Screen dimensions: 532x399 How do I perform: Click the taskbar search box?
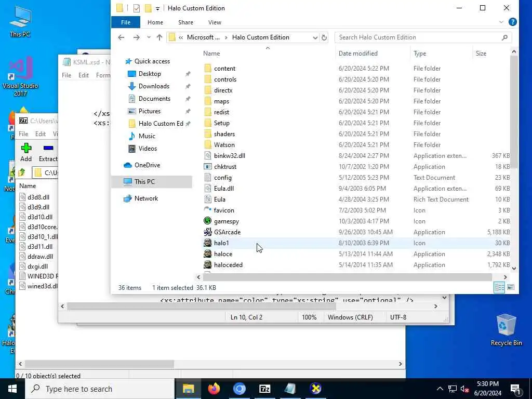click(x=100, y=389)
